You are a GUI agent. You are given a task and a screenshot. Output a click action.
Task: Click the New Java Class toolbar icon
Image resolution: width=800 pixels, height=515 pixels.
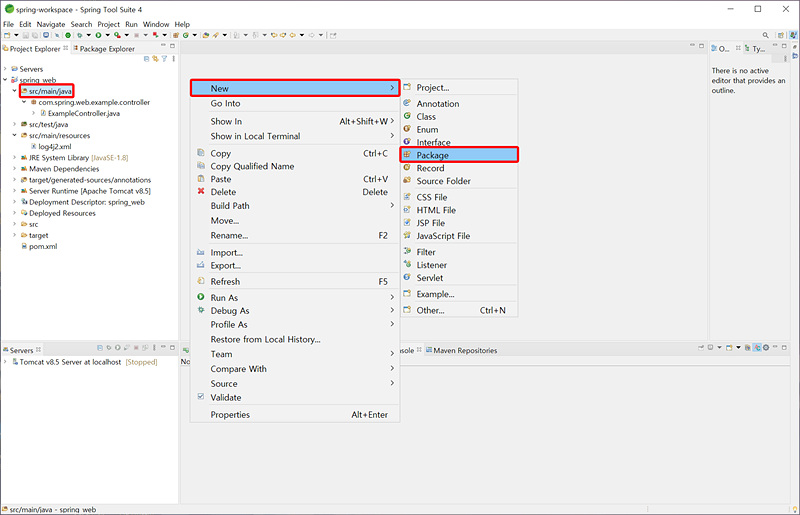[186, 35]
